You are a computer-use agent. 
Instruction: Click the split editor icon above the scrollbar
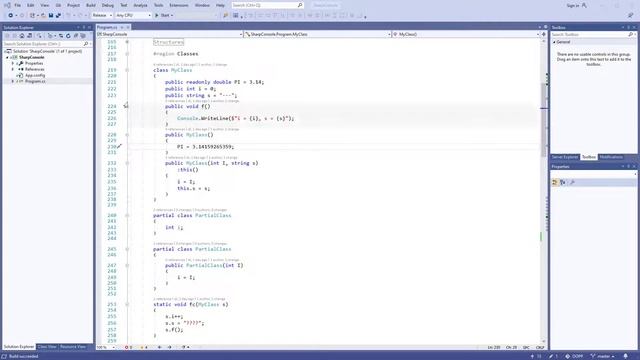click(x=543, y=34)
